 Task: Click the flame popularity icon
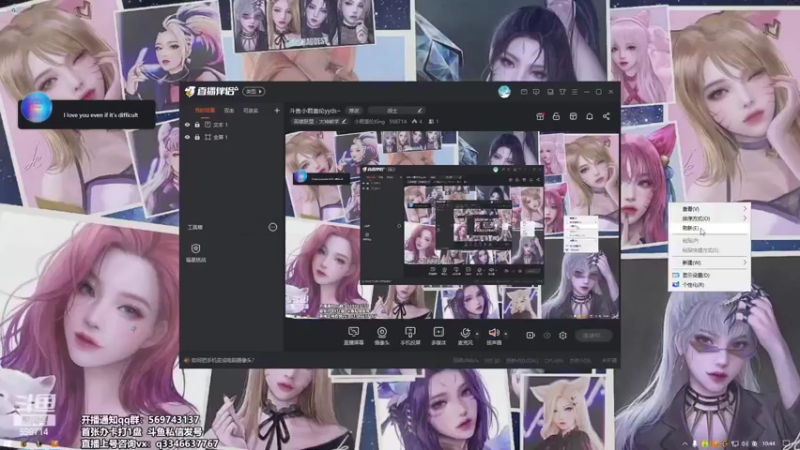(x=414, y=121)
